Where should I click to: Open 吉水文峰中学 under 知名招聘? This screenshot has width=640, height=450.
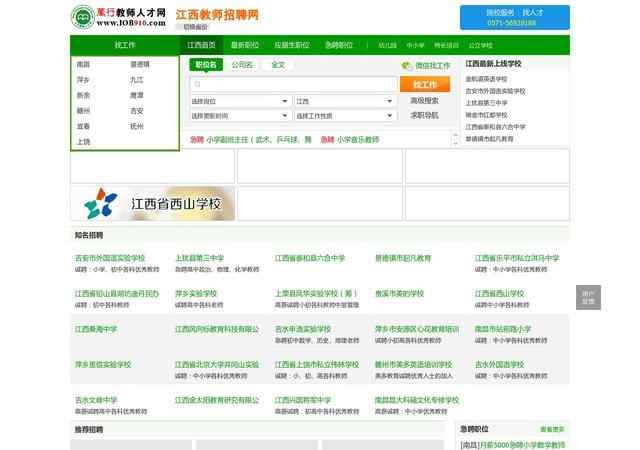(x=96, y=400)
